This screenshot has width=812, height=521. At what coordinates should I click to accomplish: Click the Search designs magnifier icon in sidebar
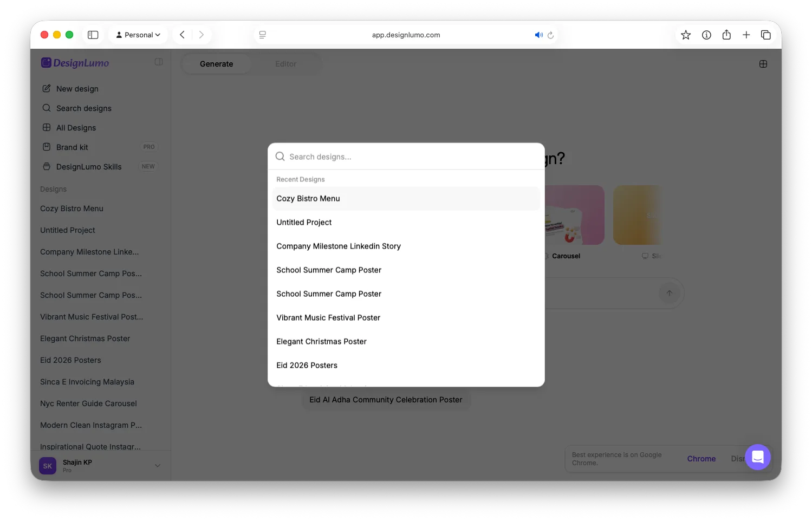47,108
